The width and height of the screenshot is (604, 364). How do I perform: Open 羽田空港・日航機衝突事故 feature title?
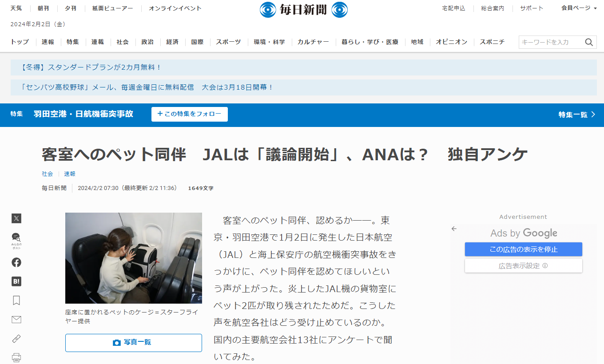[83, 114]
